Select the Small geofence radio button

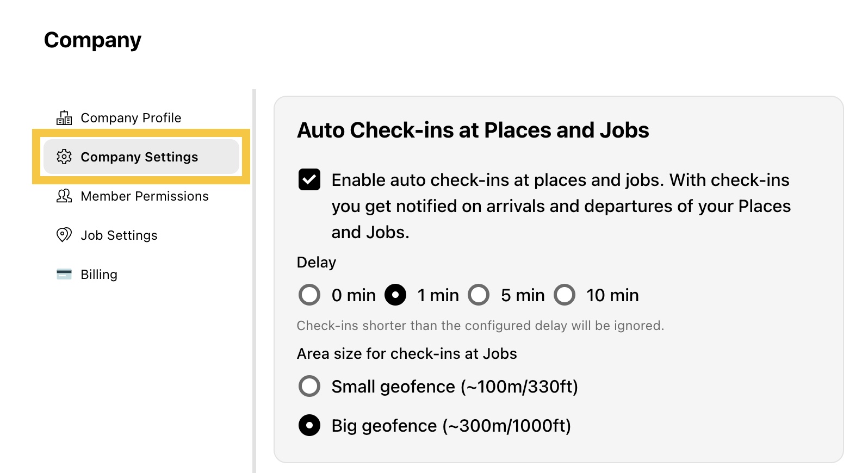[309, 386]
